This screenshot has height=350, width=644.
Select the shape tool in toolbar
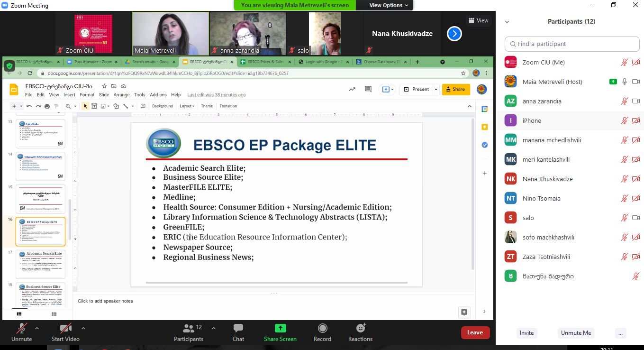(116, 106)
